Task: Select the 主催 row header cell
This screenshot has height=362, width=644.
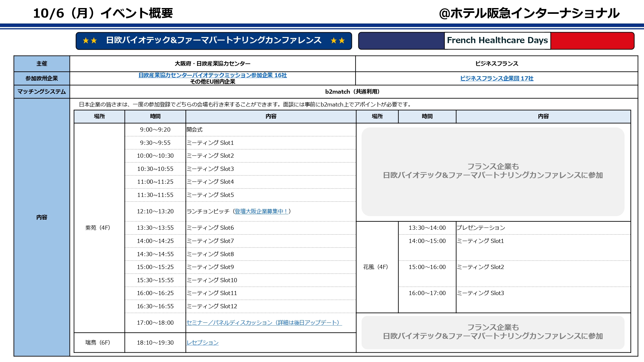Action: click(x=42, y=64)
